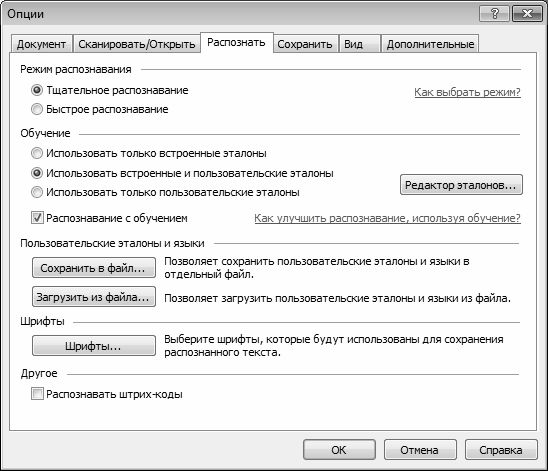The width and height of the screenshot is (548, 471).
Task: Open link about improving recognition with обучение
Action: point(387,218)
